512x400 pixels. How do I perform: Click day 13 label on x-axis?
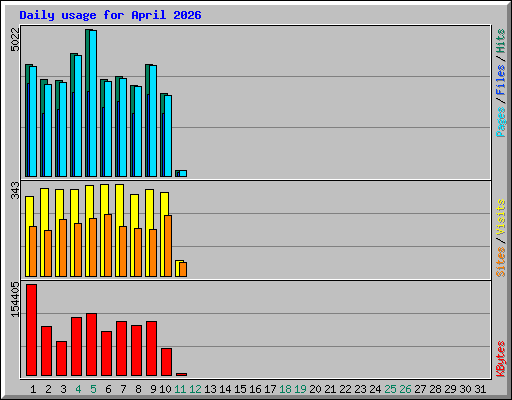coord(210,389)
